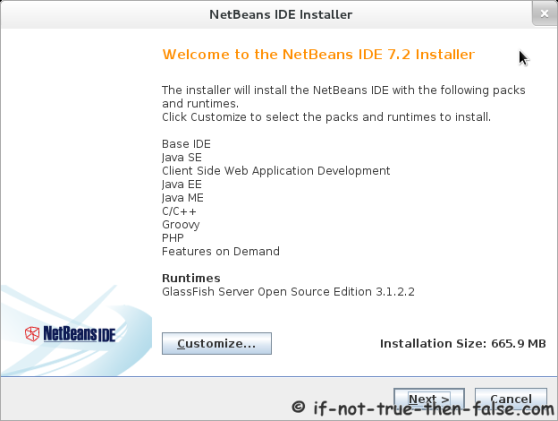
Task: Click the Customize... button
Action: pos(217,343)
